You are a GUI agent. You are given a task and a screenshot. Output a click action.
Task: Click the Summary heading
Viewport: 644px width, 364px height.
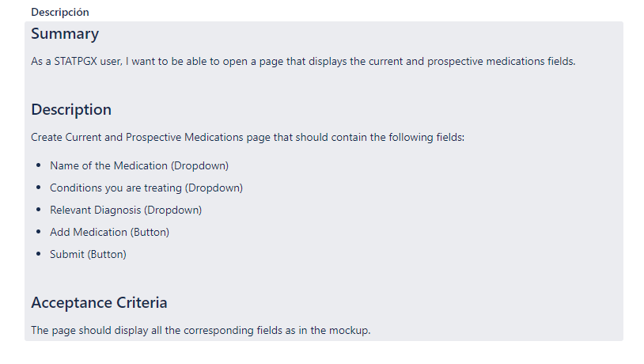click(x=65, y=34)
